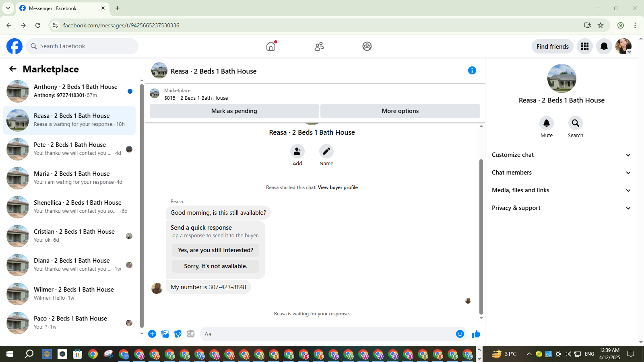Install app icon in address bar

(588, 25)
